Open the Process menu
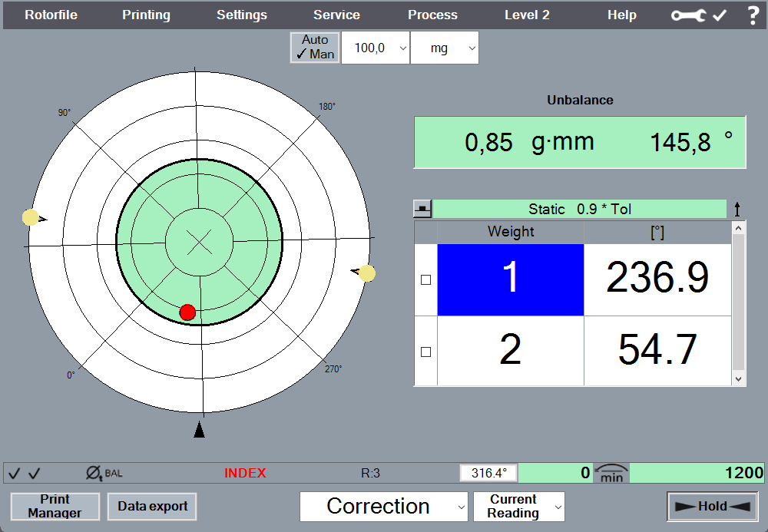This screenshot has height=532, width=768. [432, 15]
